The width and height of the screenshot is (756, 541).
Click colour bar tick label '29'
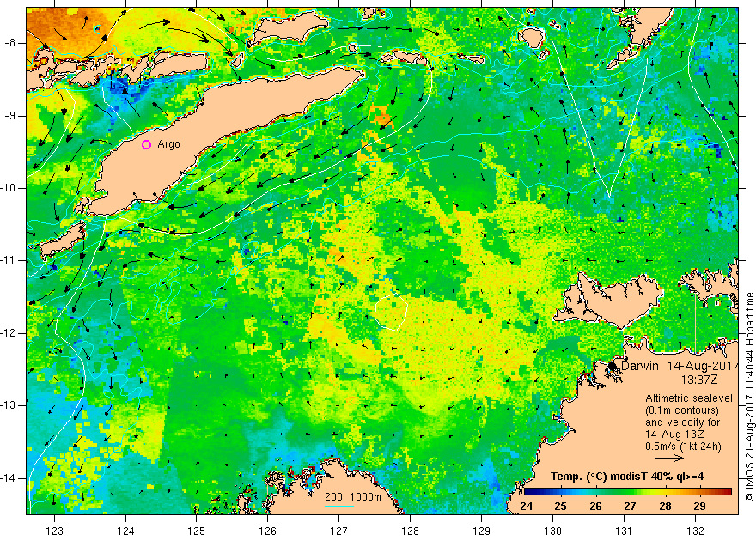click(699, 507)
